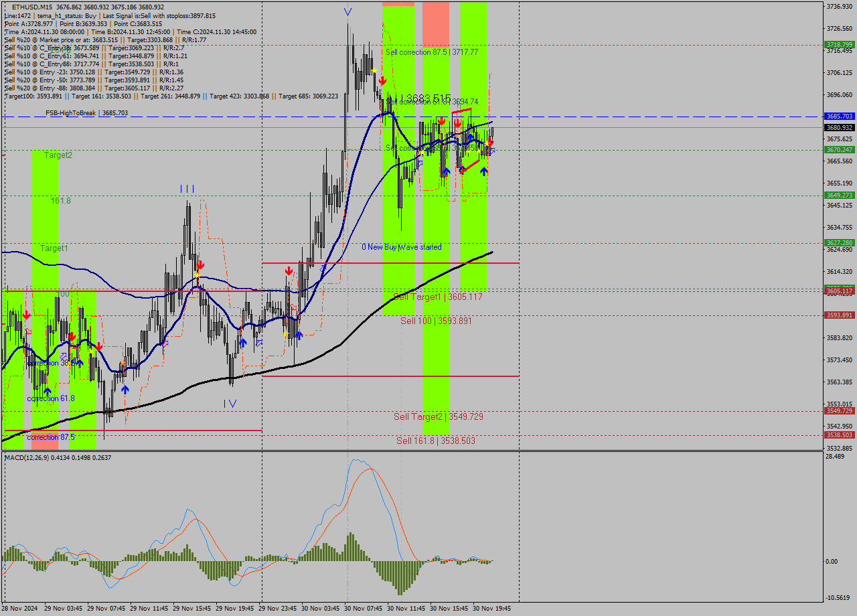
Task: Click the '29 Nov 15:45' time axis label
Action: pos(191,609)
